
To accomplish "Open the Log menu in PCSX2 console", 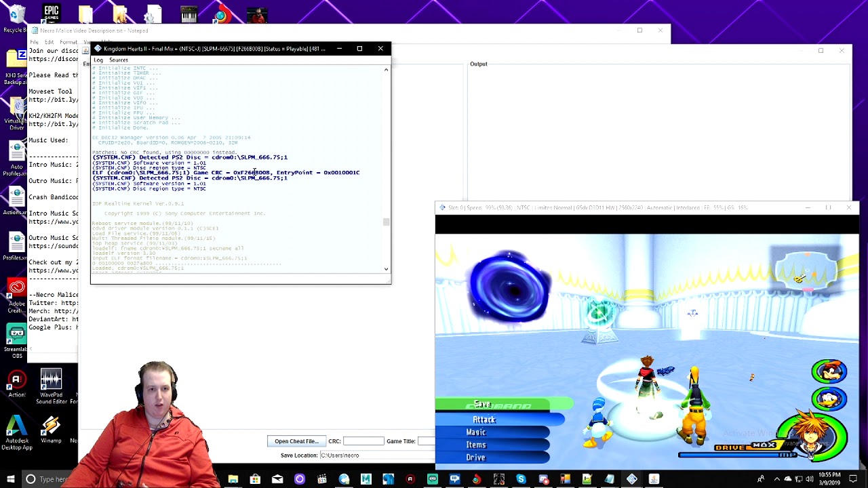I will 98,60.
